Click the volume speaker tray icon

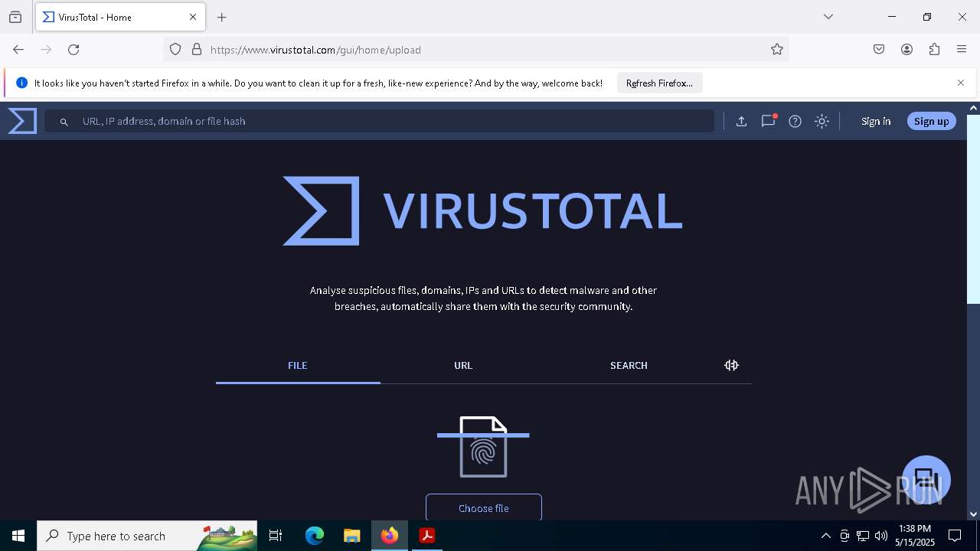pos(881,536)
